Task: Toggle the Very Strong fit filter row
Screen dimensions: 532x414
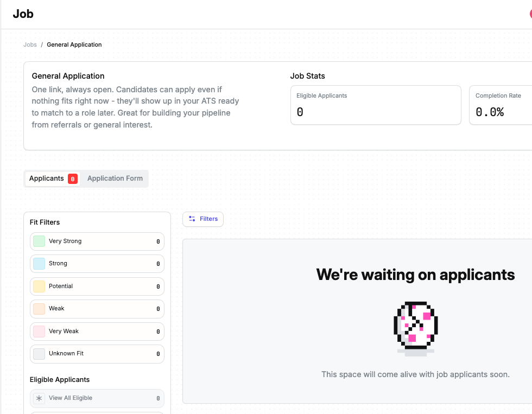Action: point(97,241)
